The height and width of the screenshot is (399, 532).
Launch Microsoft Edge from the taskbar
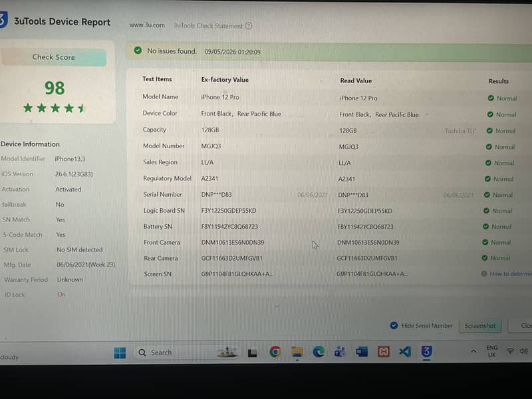coord(319,352)
